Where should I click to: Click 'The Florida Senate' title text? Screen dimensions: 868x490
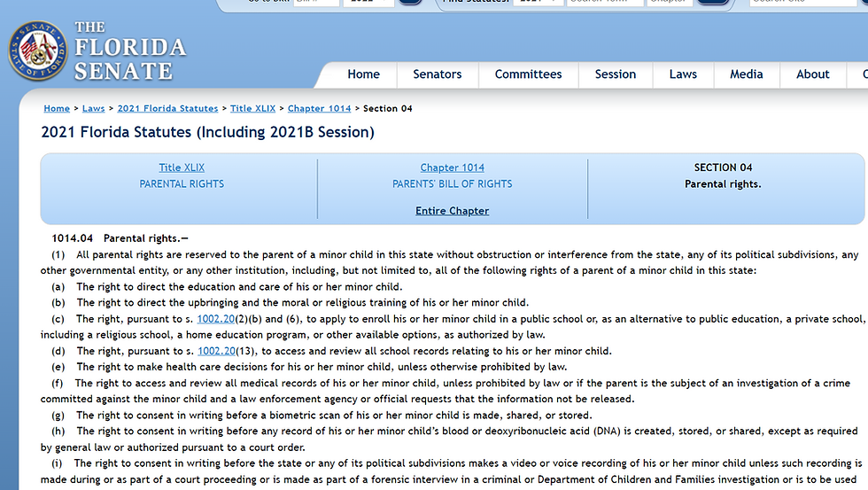tap(129, 51)
